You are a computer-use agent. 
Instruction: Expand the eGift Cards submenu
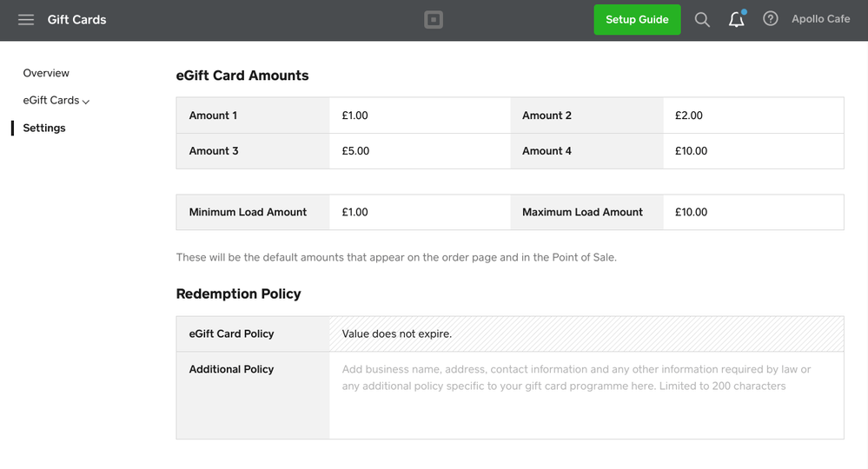(x=56, y=101)
